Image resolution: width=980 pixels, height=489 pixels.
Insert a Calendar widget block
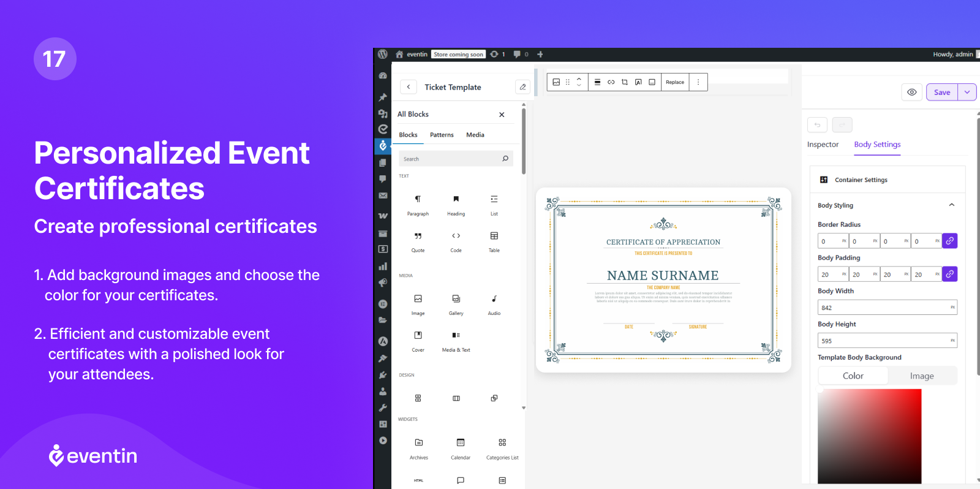[461, 449]
